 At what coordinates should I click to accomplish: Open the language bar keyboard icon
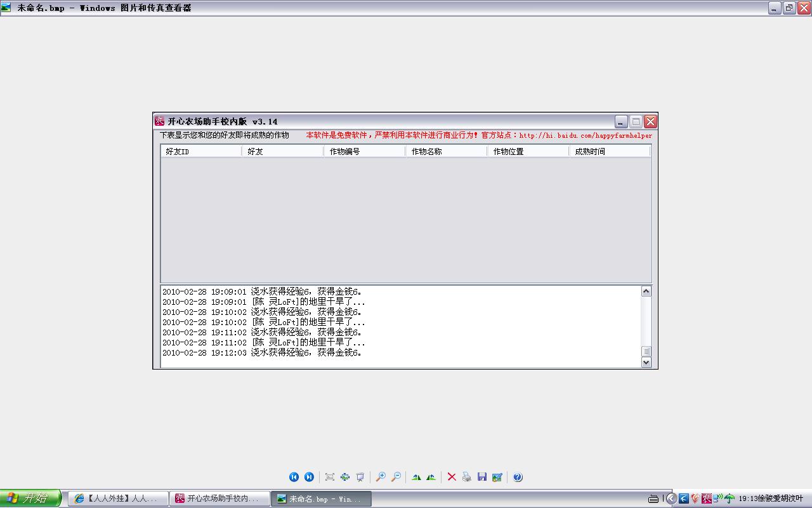[653, 498]
